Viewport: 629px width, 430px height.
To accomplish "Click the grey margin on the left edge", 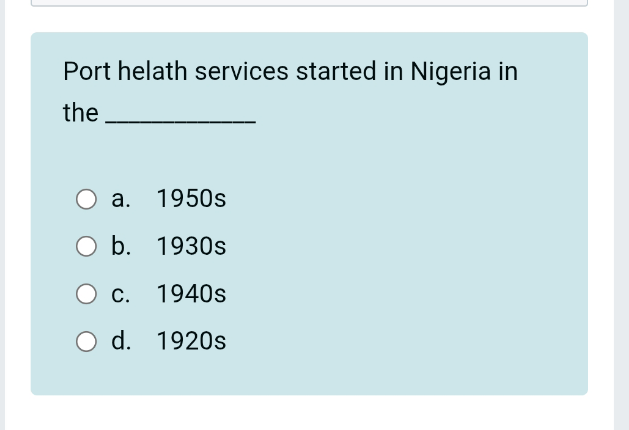I will coord(2,215).
